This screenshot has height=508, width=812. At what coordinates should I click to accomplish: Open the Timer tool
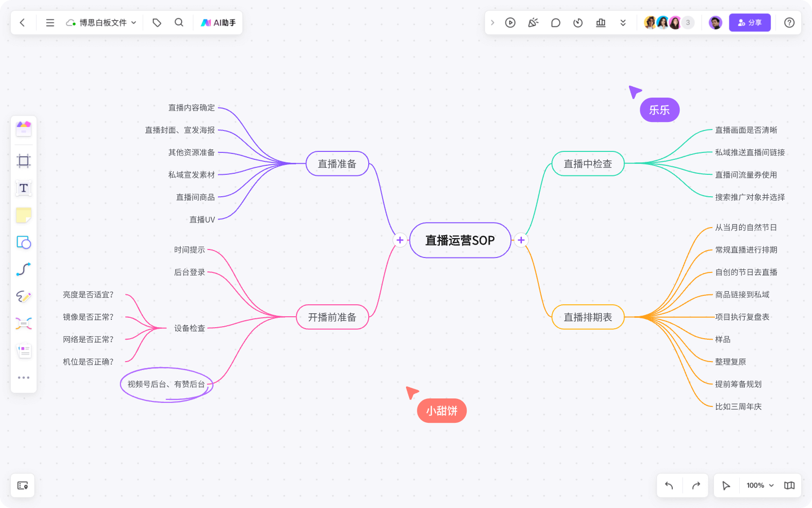click(x=578, y=22)
